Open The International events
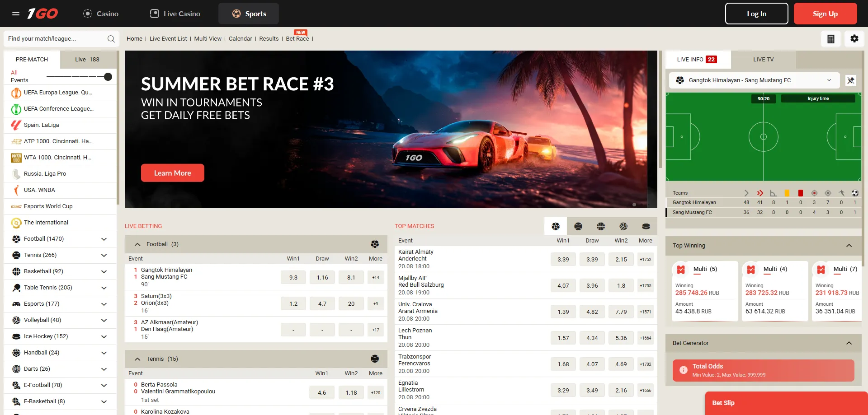This screenshot has height=415, width=868. [x=60, y=223]
